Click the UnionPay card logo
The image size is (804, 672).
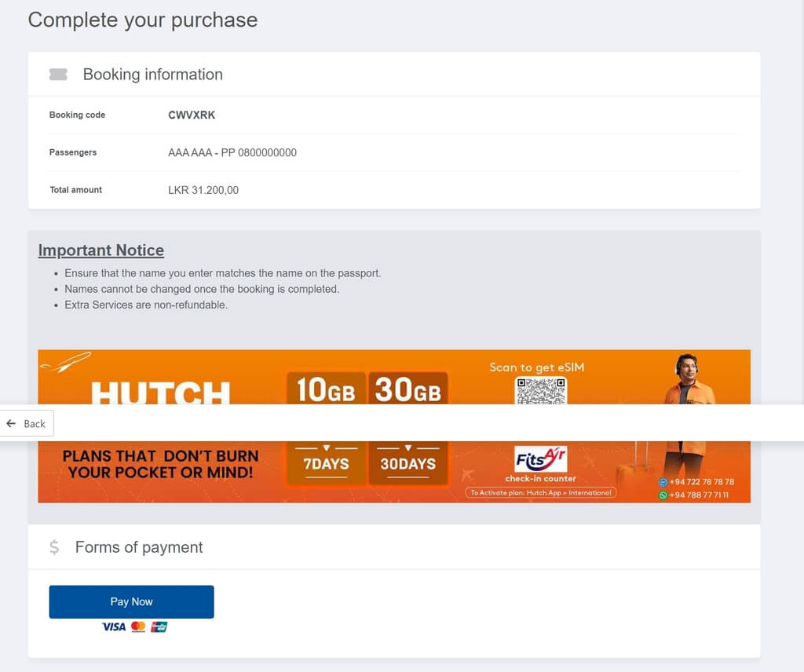coord(159,626)
